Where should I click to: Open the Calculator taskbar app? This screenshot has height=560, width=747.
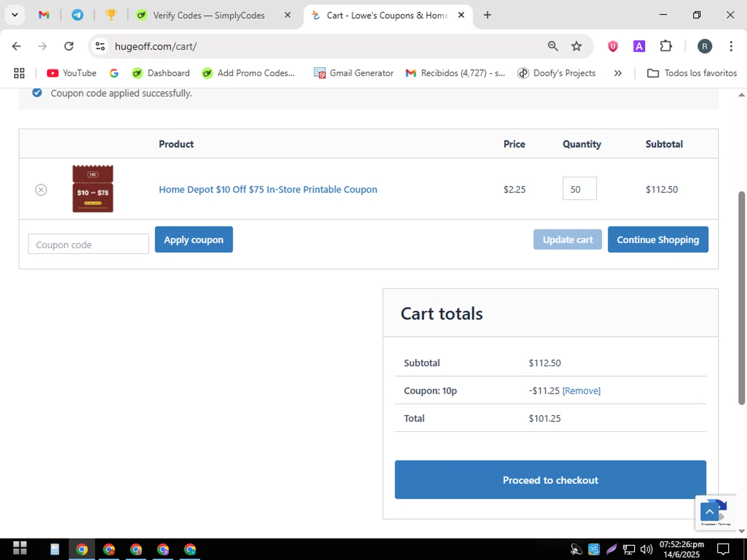tap(55, 549)
